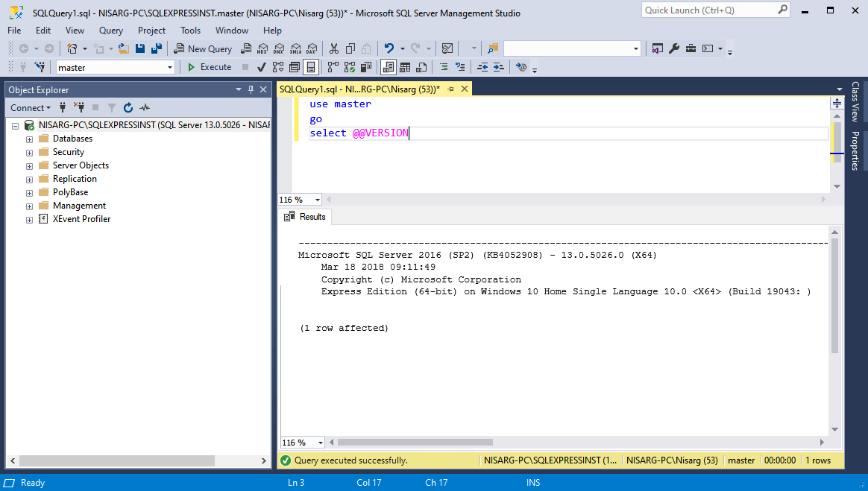
Task: Open the Query menu
Action: point(110,31)
